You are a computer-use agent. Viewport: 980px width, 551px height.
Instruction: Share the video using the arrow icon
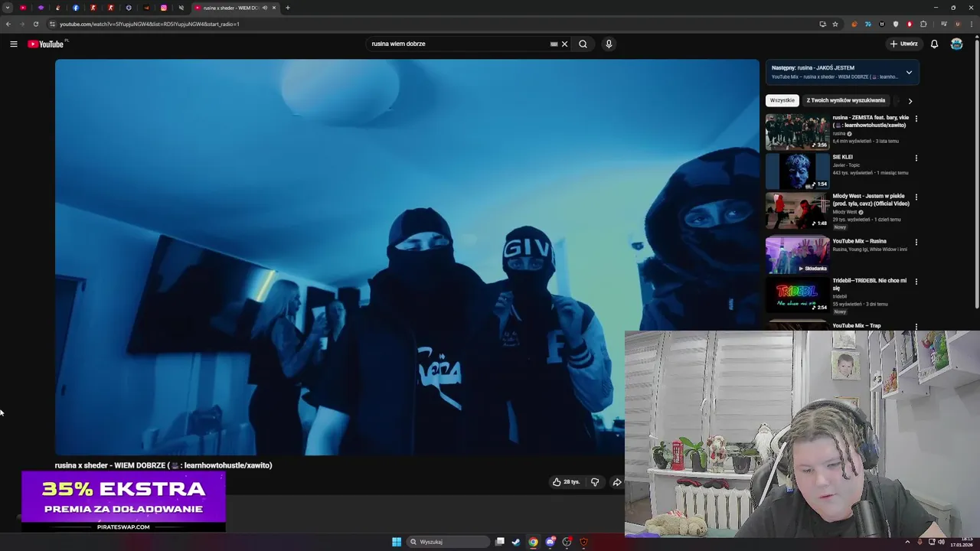coord(616,482)
